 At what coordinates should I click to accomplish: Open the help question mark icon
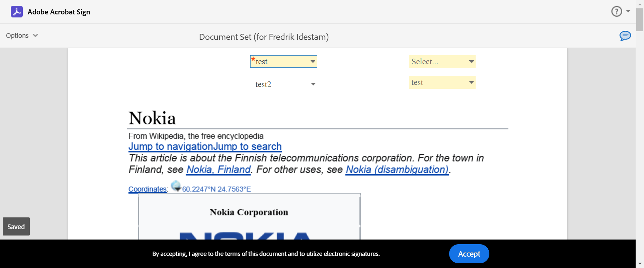[616, 12]
